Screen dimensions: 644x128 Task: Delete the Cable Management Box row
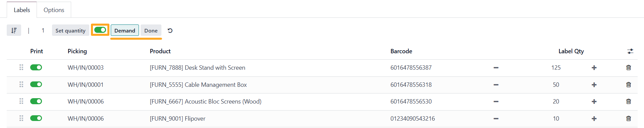click(629, 85)
